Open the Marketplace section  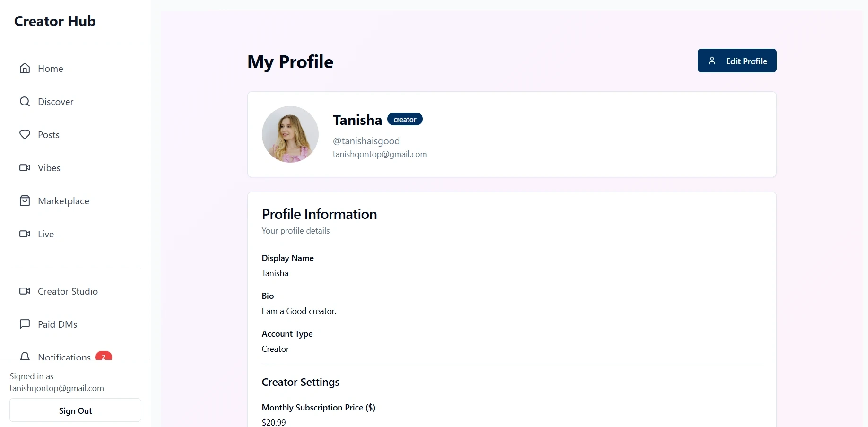[x=63, y=201]
